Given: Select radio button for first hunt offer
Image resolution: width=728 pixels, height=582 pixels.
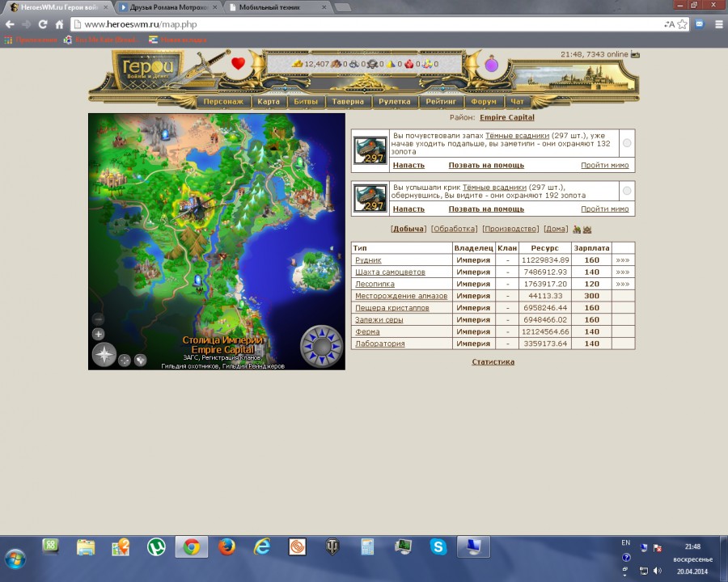Looking at the screenshot, I should 627,143.
